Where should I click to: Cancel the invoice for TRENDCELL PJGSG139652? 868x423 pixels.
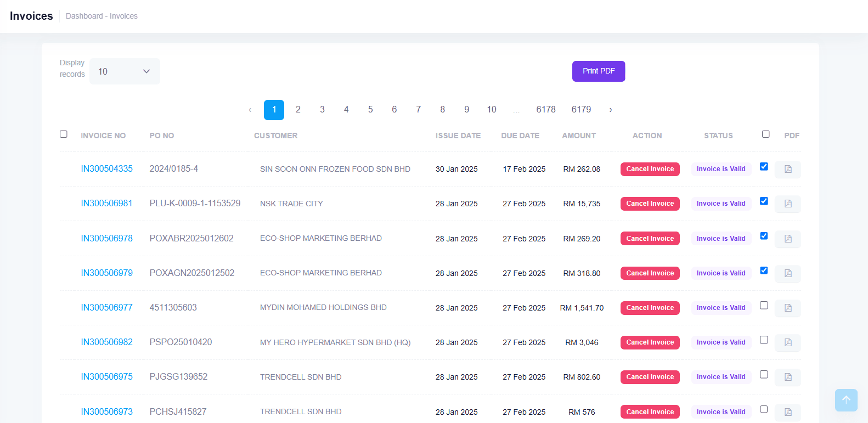pos(650,377)
